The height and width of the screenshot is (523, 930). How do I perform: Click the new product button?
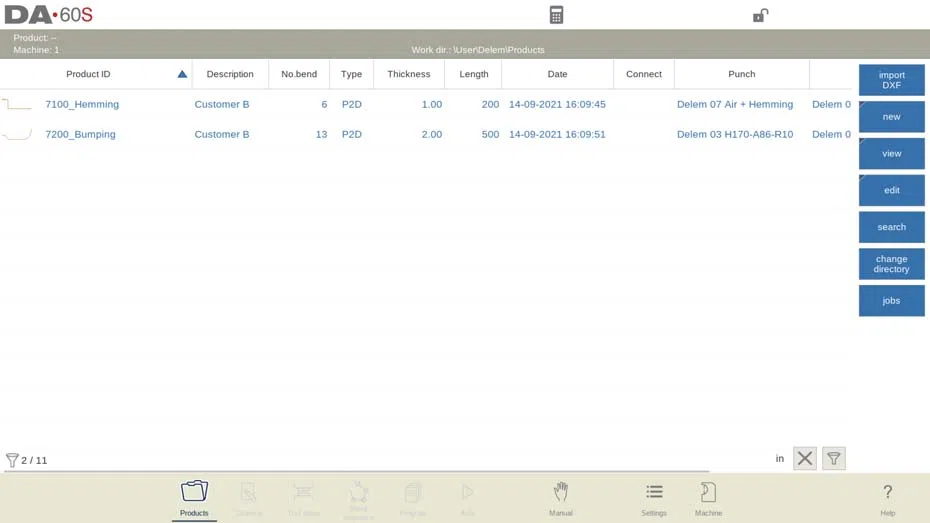pyautogui.click(x=891, y=117)
